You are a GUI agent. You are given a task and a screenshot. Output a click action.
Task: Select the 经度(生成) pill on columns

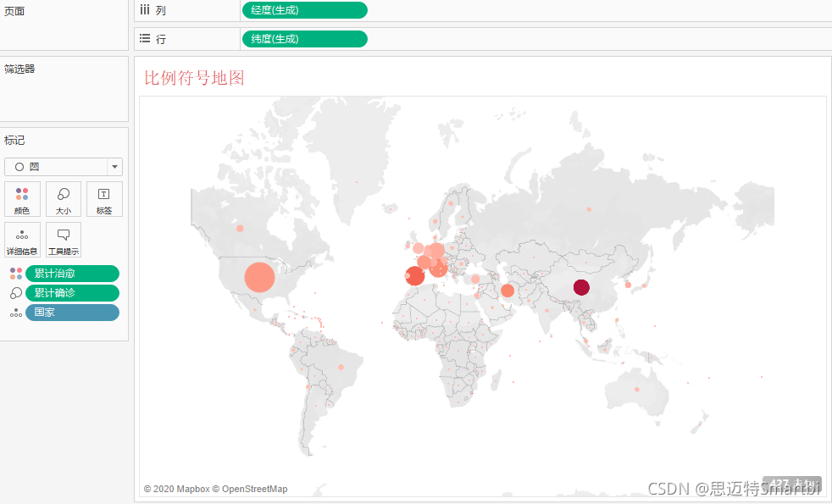click(x=304, y=10)
